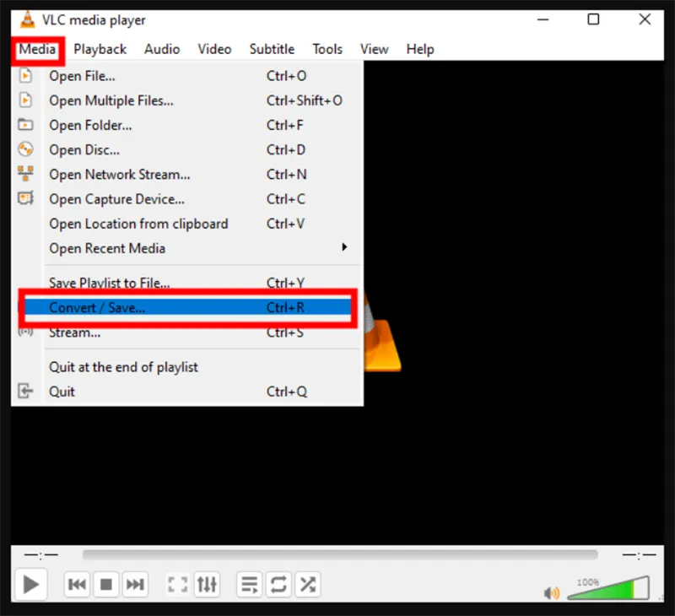Viewport: 675px width, 616px height.
Task: Toggle random shuffle playback
Action: pos(307,584)
